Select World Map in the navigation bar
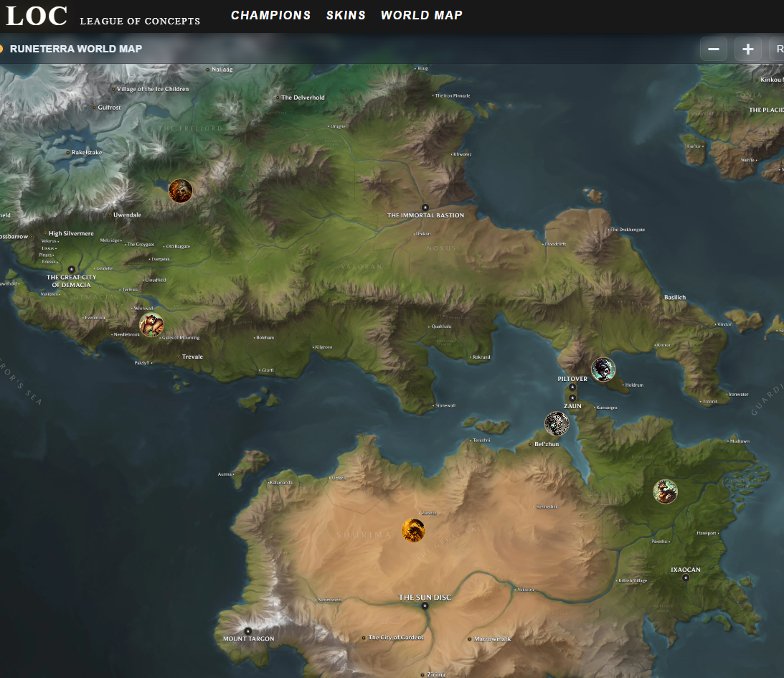 [421, 15]
